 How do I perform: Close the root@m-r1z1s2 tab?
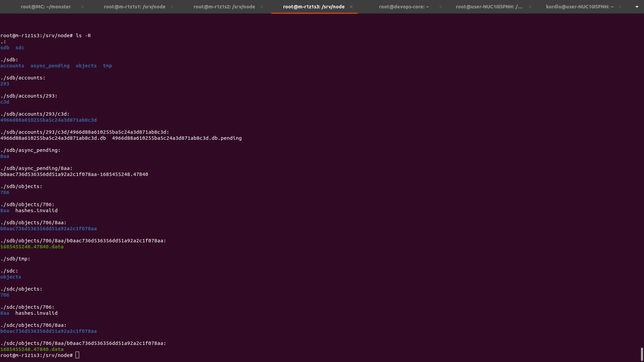[x=262, y=7]
